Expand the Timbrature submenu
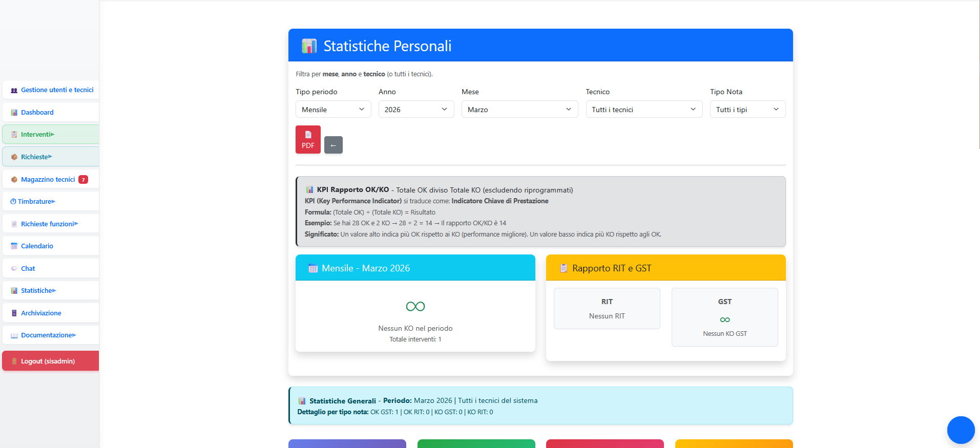The image size is (980, 448). pos(51,201)
